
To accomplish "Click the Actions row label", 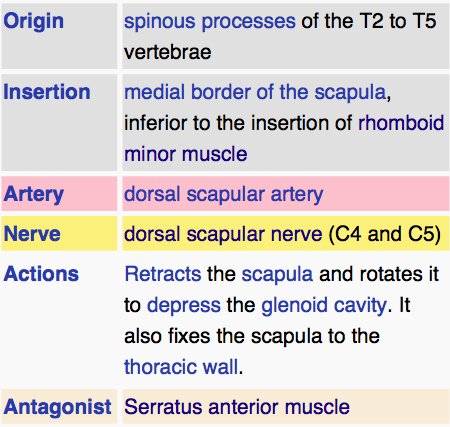I will (41, 274).
